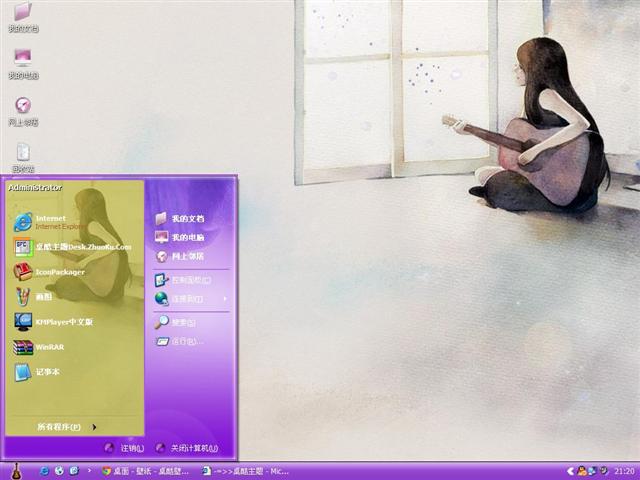640x480 pixels.
Task: Open My Computer in start menu right column
Action: point(180,237)
